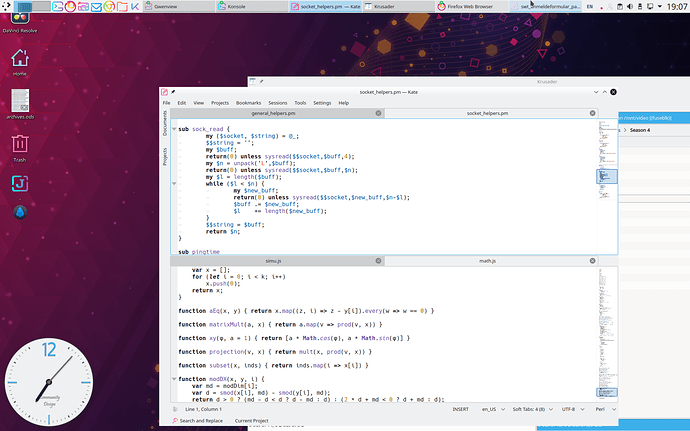Open the Home desktop folder icon
This screenshot has width=690, height=431.
pyautogui.click(x=20, y=63)
